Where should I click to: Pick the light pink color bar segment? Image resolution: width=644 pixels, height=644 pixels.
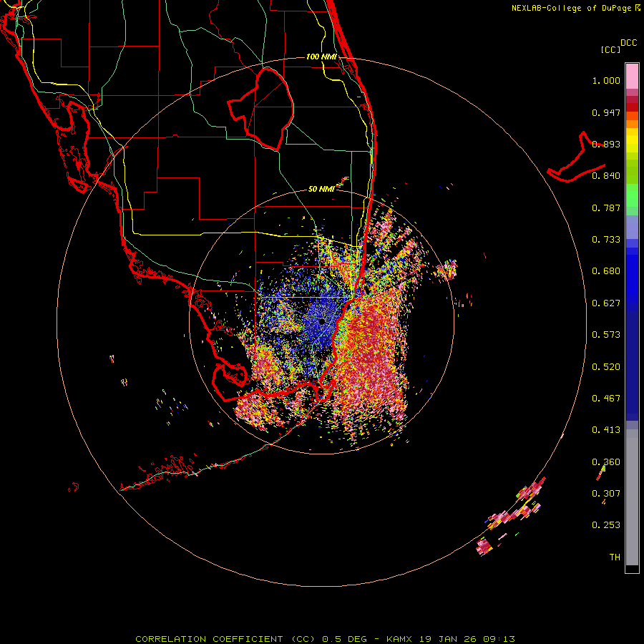pyautogui.click(x=632, y=76)
